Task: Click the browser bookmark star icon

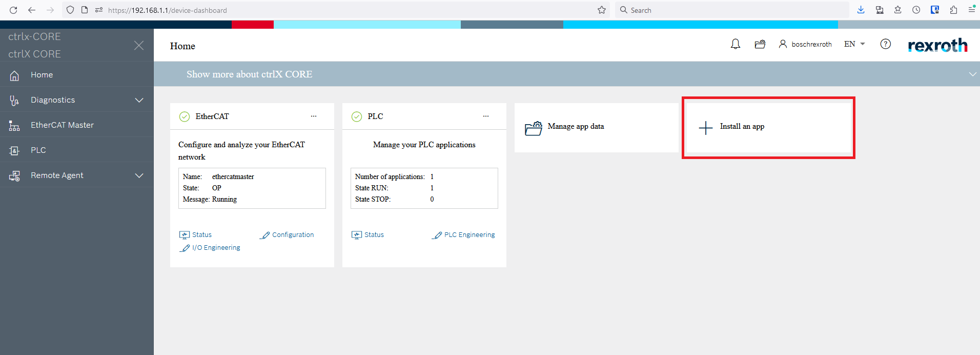Action: pyautogui.click(x=602, y=10)
